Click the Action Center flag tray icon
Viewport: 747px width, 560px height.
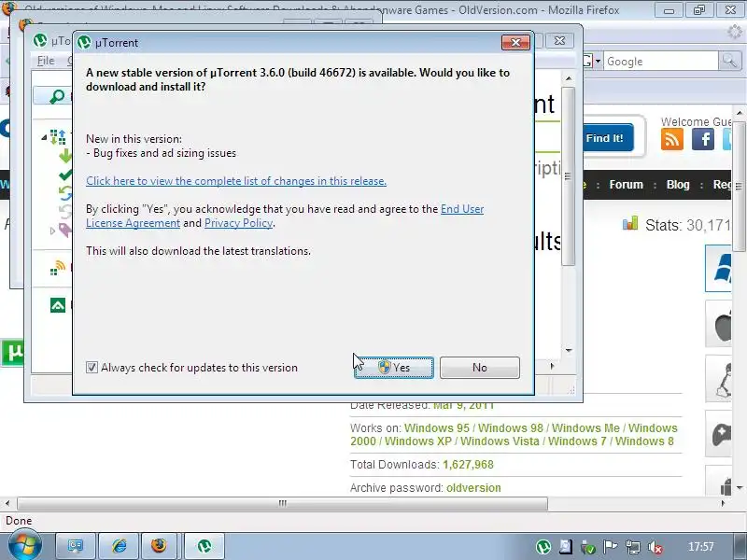pos(611,547)
